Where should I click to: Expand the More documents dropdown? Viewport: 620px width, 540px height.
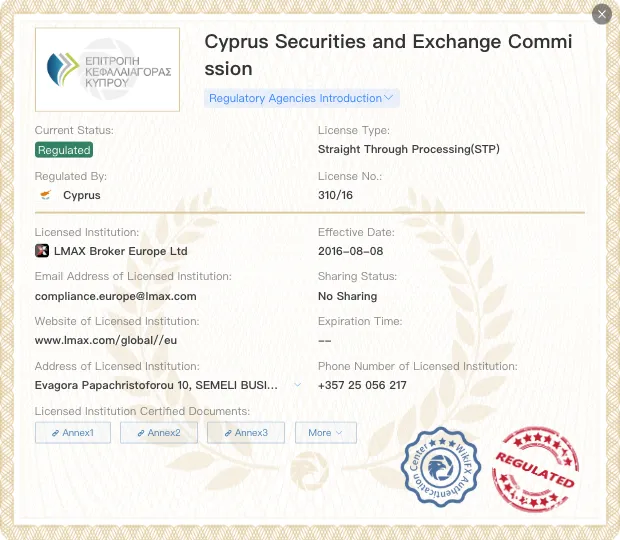326,433
